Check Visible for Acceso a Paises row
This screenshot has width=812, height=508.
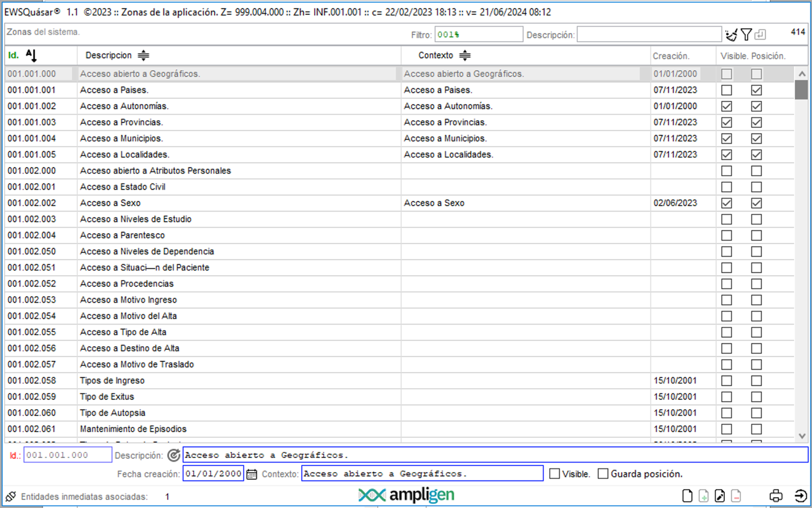click(727, 90)
